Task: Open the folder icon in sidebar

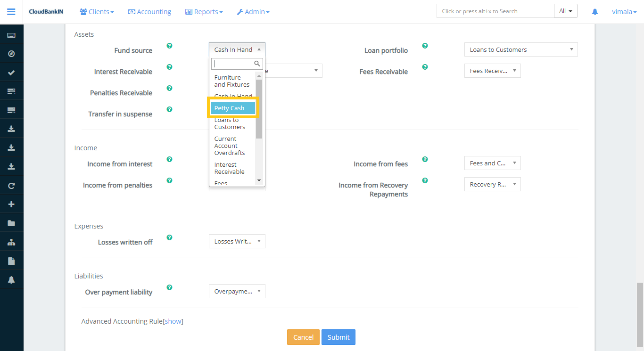Action: (11, 223)
